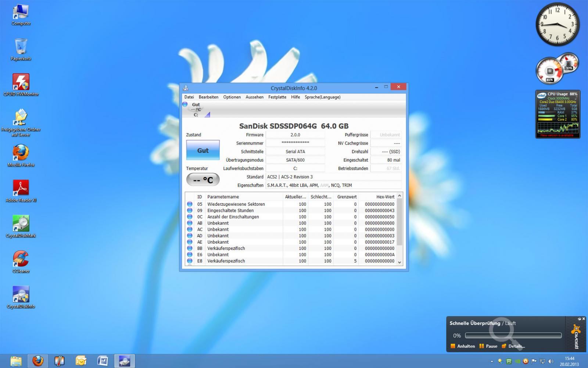Click the avast scan progress bar
Image resolution: width=588 pixels, height=368 pixels.
513,335
